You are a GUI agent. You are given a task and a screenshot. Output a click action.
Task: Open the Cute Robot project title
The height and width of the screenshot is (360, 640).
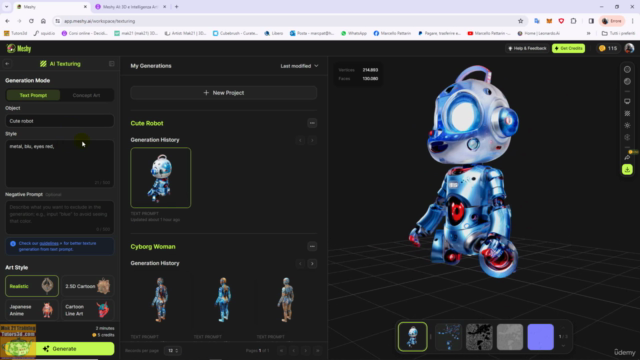click(147, 123)
